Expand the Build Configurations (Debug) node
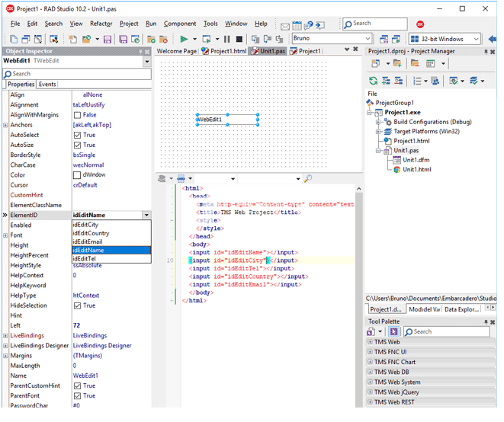The width and height of the screenshot is (504, 422). click(x=378, y=122)
